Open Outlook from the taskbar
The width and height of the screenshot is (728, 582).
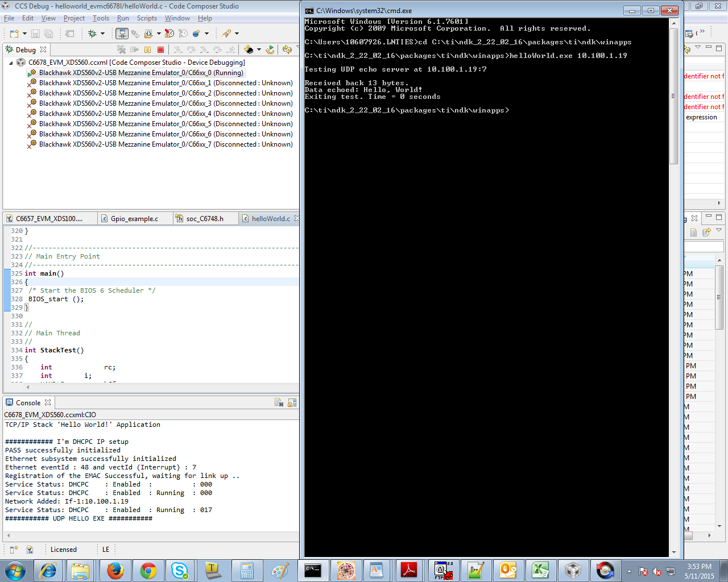click(x=508, y=570)
